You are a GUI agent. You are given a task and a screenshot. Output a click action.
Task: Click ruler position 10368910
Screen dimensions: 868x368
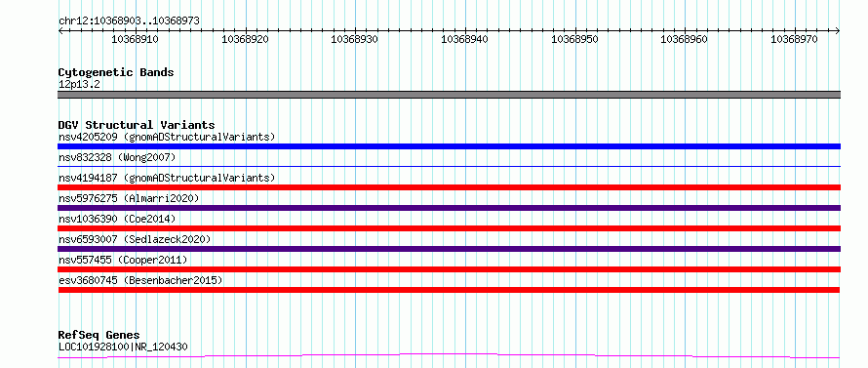pos(135,39)
